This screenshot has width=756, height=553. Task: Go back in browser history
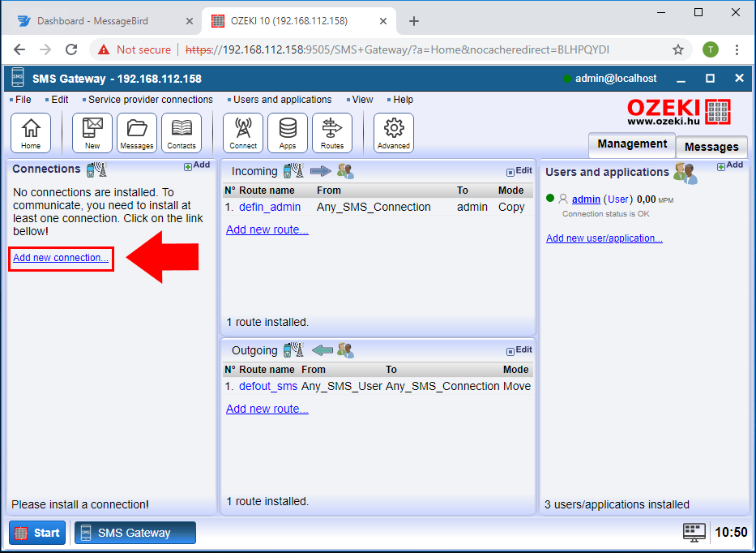click(x=19, y=49)
